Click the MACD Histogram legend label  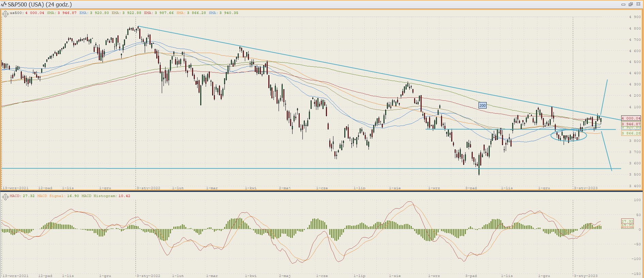(106, 196)
